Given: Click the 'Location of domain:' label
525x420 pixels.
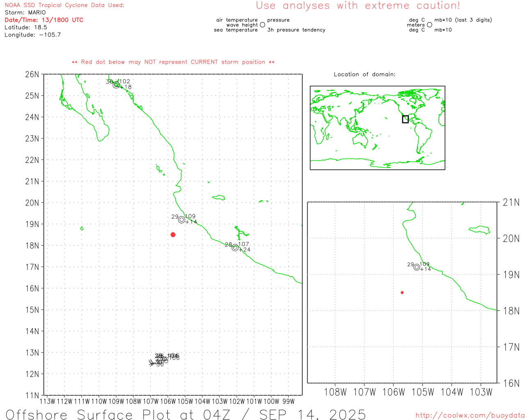Looking at the screenshot, I should point(365,74).
